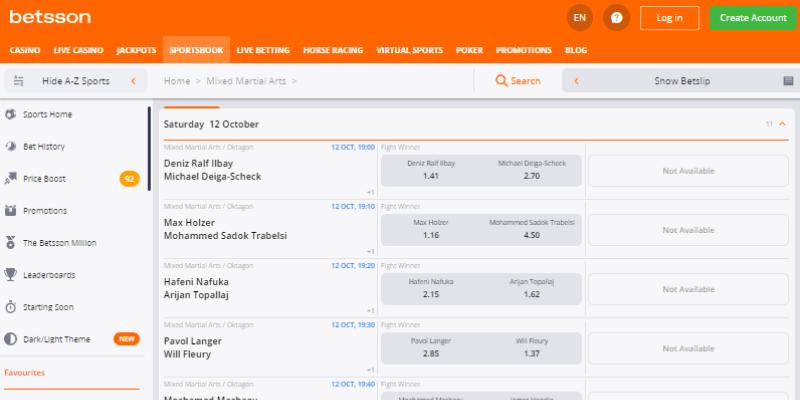
Task: Show +1 markets for Hafeni Nafuka fight
Action: pos(371,311)
